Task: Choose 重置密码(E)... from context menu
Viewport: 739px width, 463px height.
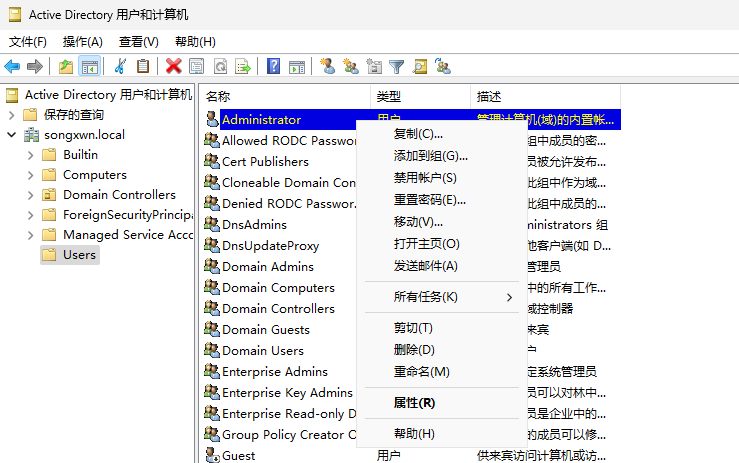Action: click(x=430, y=200)
